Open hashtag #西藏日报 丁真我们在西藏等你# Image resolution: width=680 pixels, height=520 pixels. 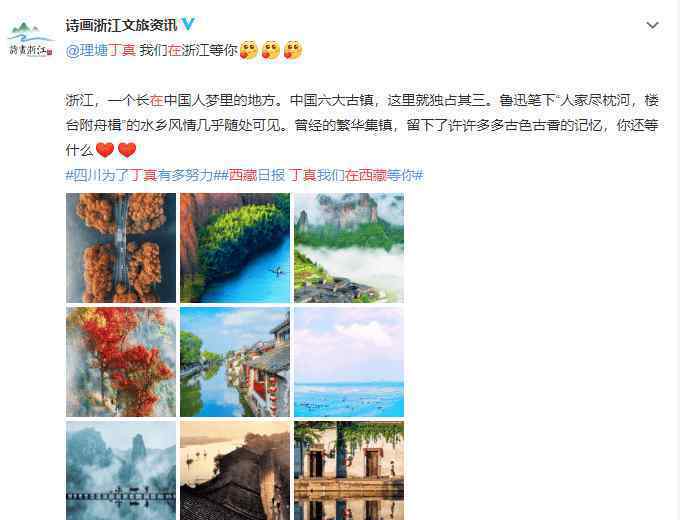322,175
